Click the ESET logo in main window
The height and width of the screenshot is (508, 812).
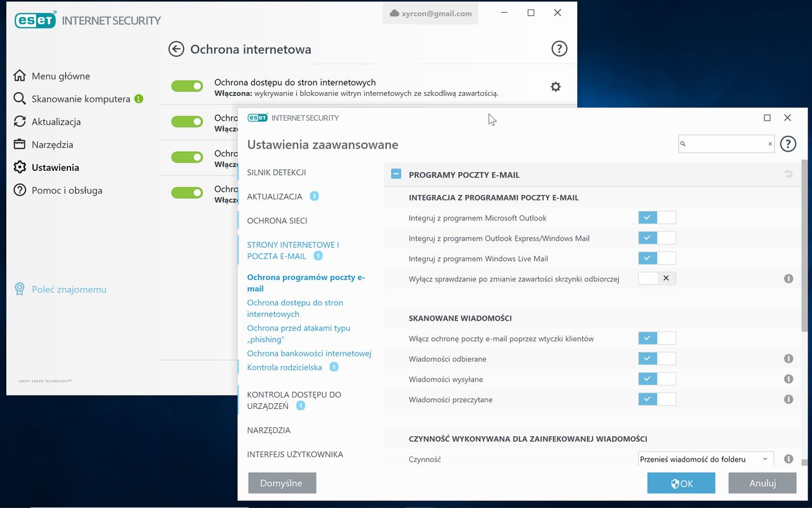click(36, 20)
